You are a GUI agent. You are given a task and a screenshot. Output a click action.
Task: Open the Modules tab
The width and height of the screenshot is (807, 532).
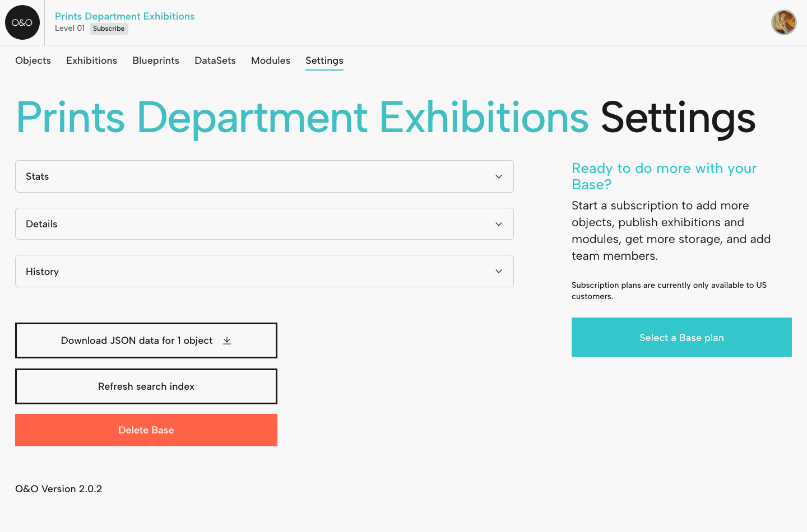coord(271,60)
